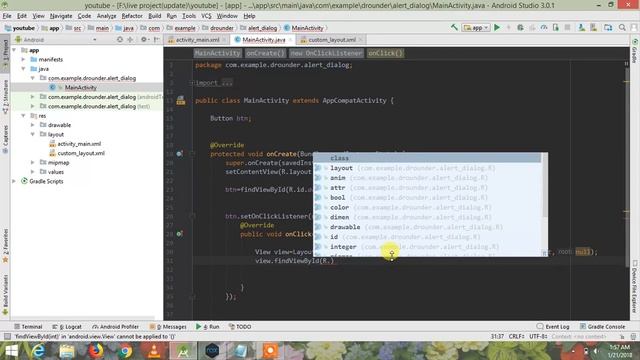Click the hide Project panel icon
Image resolution: width=640 pixels, height=360 pixels.
click(x=157, y=40)
